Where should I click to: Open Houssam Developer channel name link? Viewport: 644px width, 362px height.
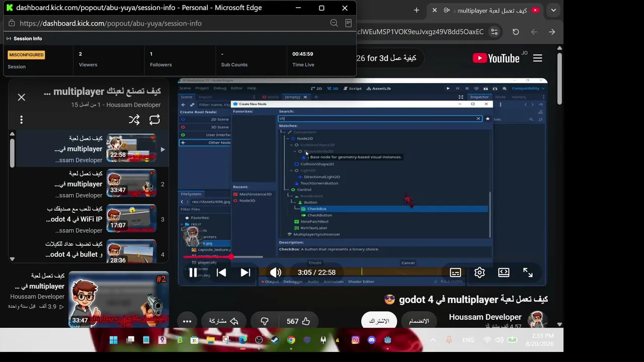coord(485,317)
